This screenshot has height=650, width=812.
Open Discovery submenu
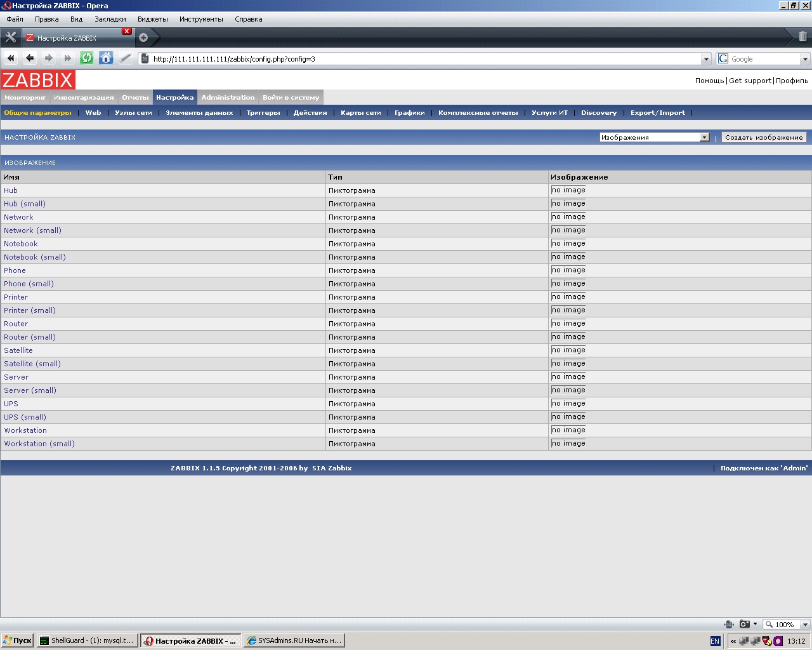(x=599, y=113)
